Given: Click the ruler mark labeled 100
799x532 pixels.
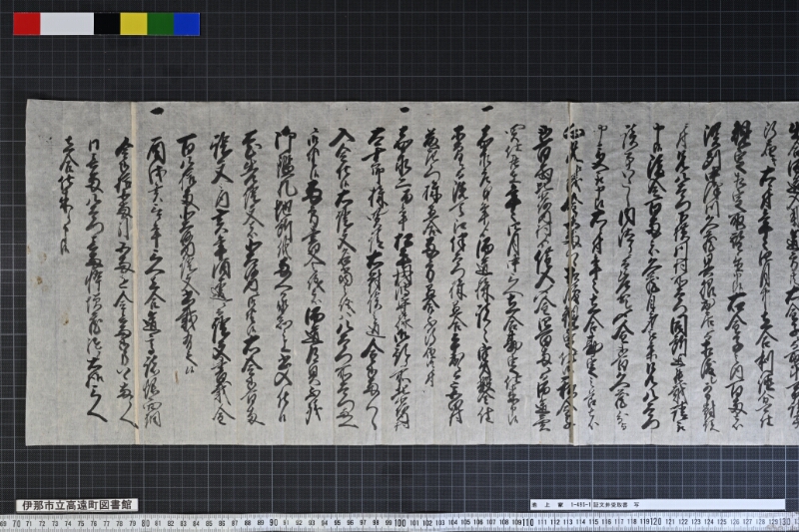Looking at the screenshot, I should (x=400, y=522).
